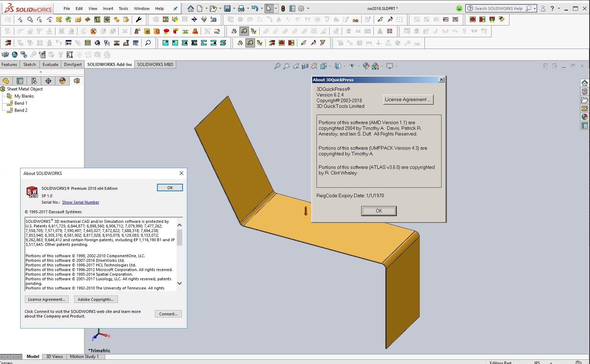Click the Rebuild traffic light icon
Screen dimensions: 590x364
tap(283, 9)
